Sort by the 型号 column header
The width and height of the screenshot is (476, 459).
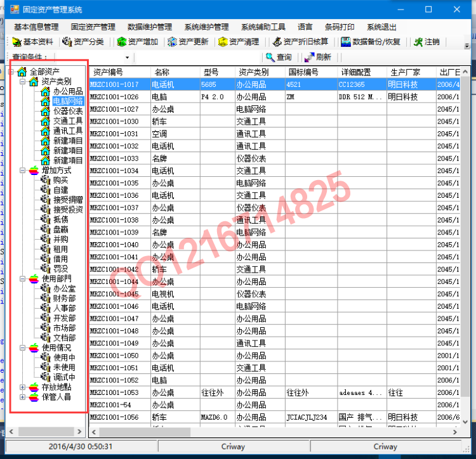tap(217, 72)
